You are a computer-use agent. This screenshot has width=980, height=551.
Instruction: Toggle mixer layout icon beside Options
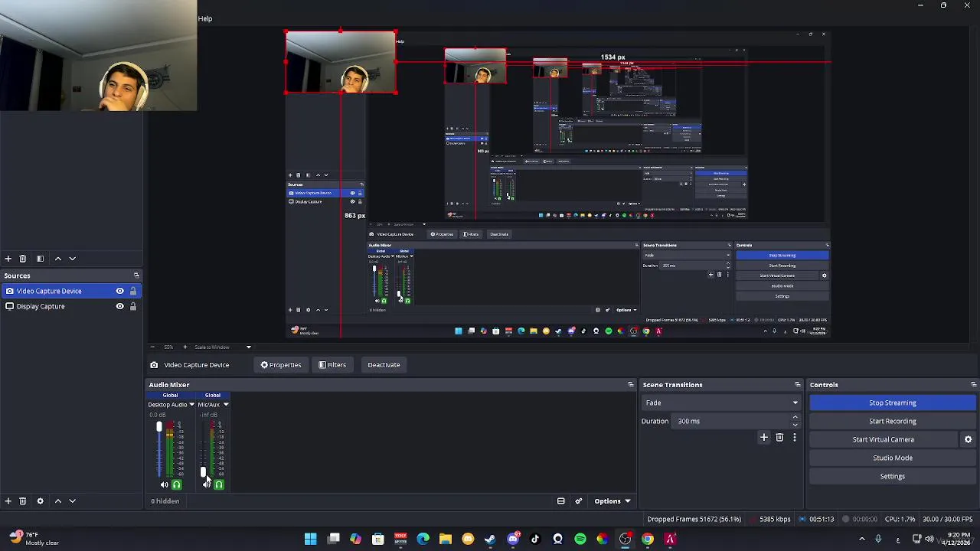pyautogui.click(x=560, y=501)
